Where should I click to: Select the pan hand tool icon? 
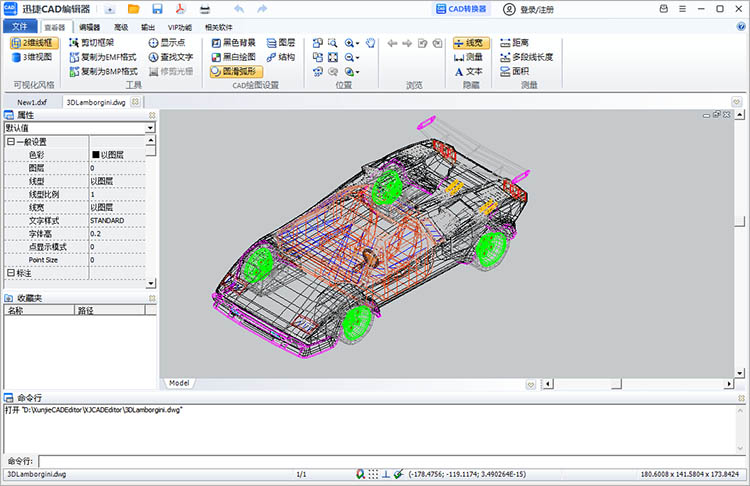pos(371,43)
